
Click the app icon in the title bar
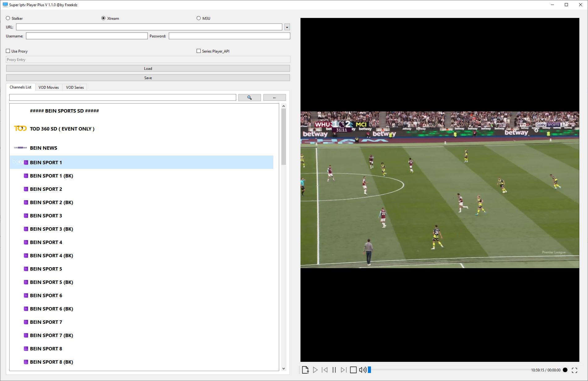coord(5,5)
